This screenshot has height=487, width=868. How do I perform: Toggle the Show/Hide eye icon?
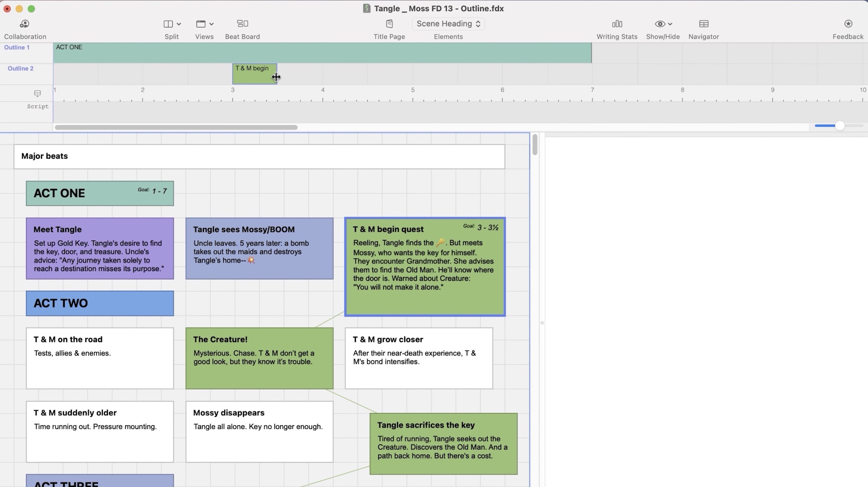point(660,24)
